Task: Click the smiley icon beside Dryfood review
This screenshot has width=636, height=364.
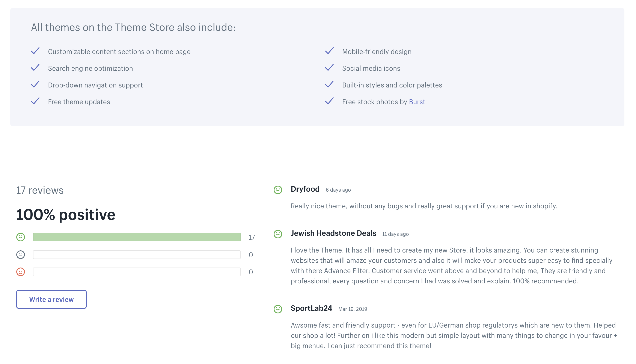Action: (x=278, y=190)
